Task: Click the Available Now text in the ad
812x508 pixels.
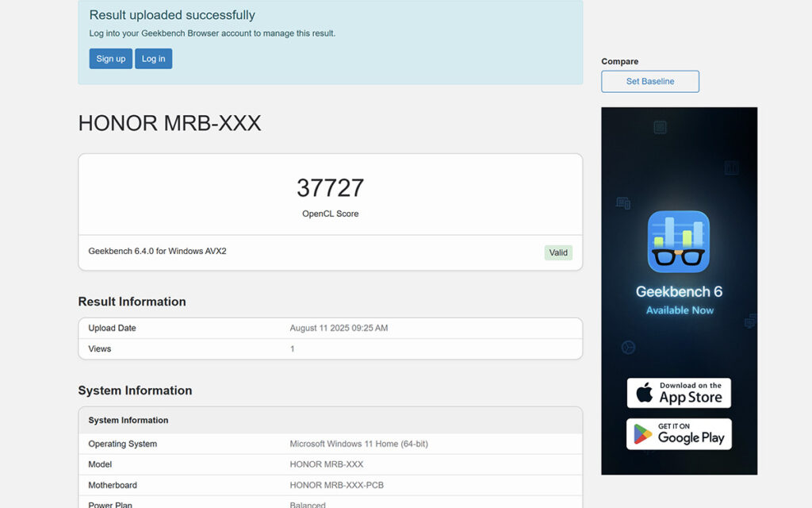Action: pos(680,310)
